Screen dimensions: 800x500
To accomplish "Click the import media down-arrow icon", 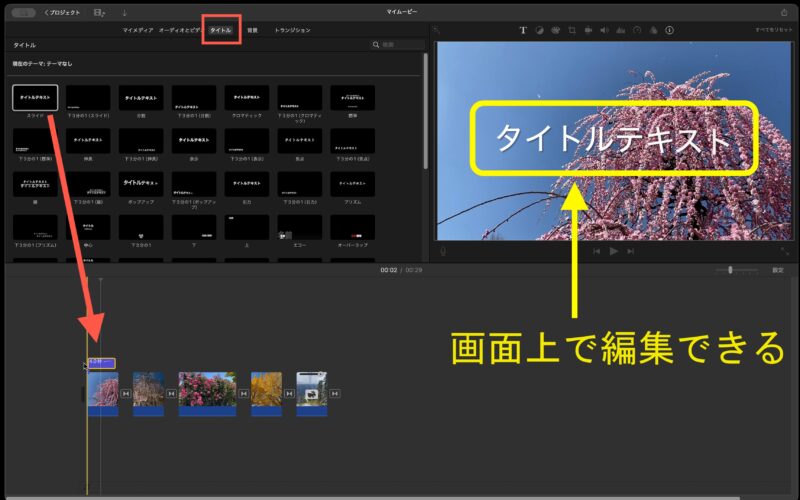I will 124,12.
